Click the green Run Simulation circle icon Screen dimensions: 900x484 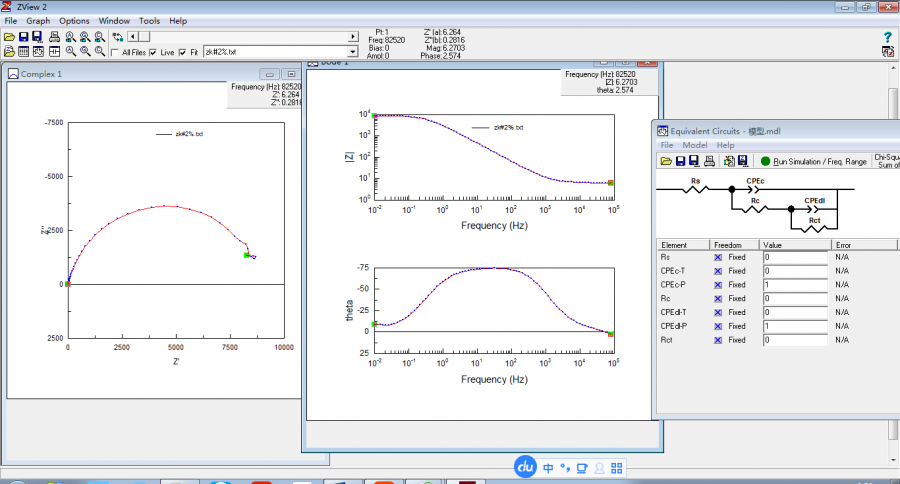(x=765, y=160)
